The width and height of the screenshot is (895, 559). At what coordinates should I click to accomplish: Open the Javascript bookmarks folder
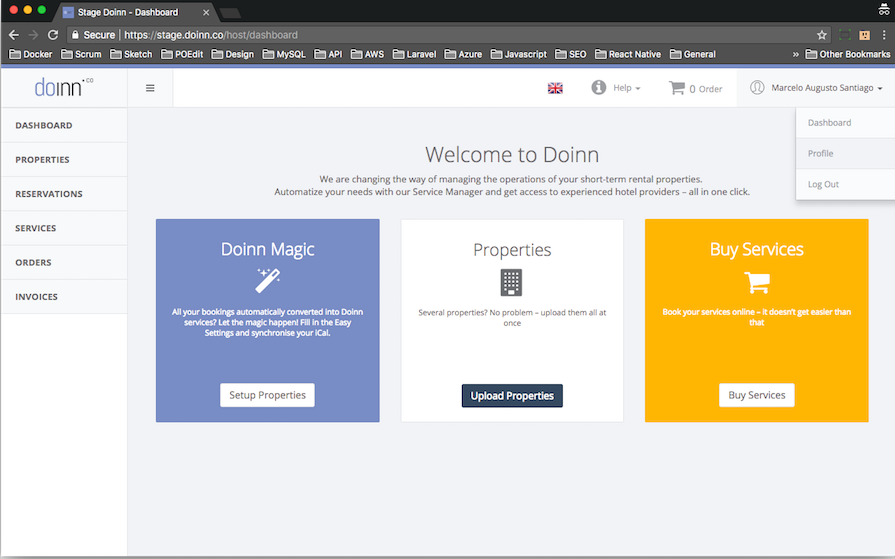(x=519, y=54)
